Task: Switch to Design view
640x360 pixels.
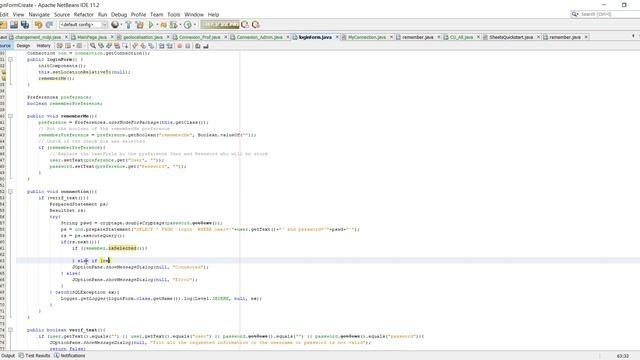Action: coord(23,46)
